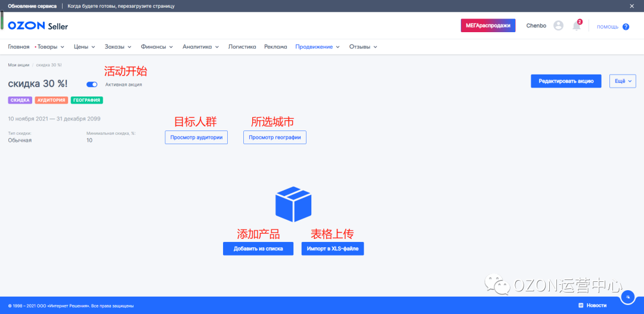Click the help question mark icon
644x314 pixels.
tap(626, 27)
